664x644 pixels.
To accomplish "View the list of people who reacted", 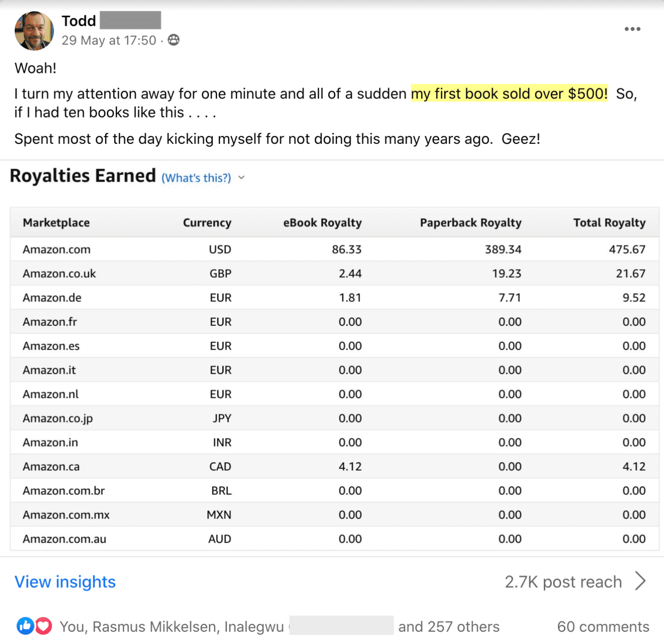I will [279, 626].
